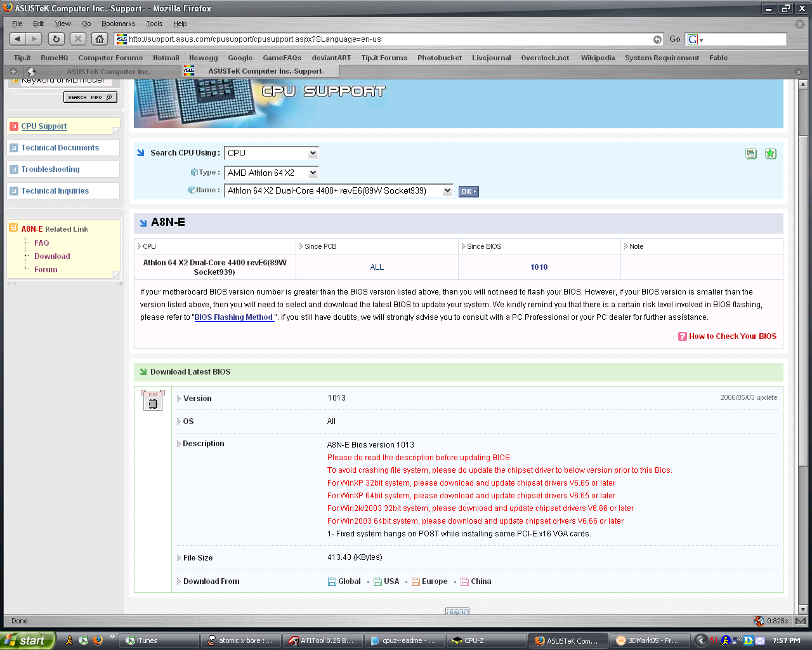The width and height of the screenshot is (812, 650).
Task: Expand hidden system tray icons arrow
Action: point(701,640)
